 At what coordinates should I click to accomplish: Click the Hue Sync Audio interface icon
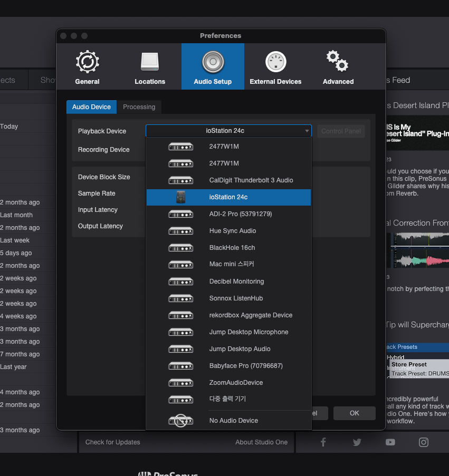click(x=181, y=231)
